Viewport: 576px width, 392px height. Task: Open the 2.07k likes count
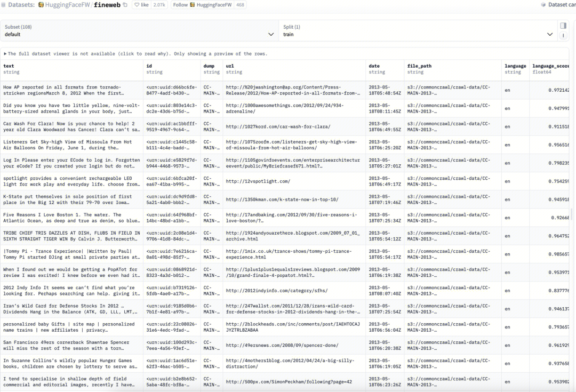[x=159, y=5]
